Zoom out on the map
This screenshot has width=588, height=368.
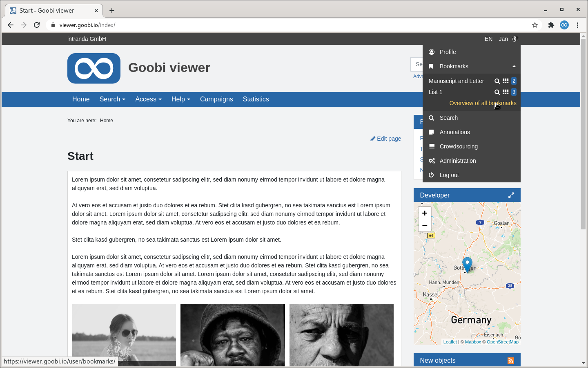(425, 225)
